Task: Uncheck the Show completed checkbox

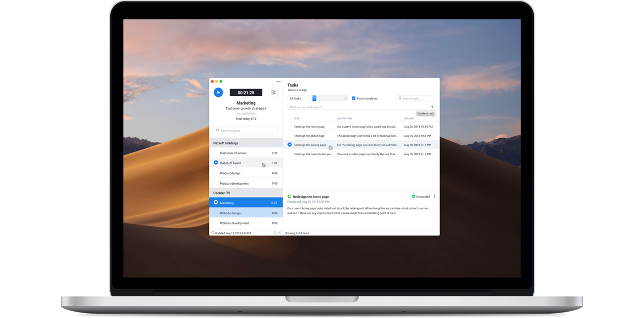Action: pos(355,98)
